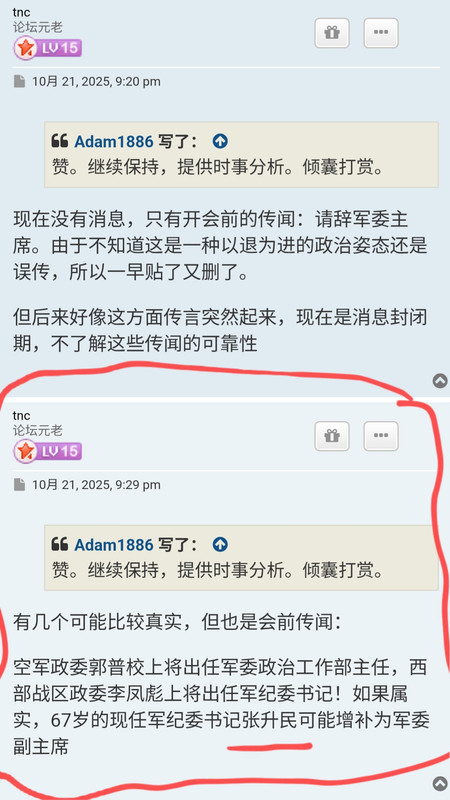Click the quoted text box in the 9:20 pm post

tap(241, 155)
